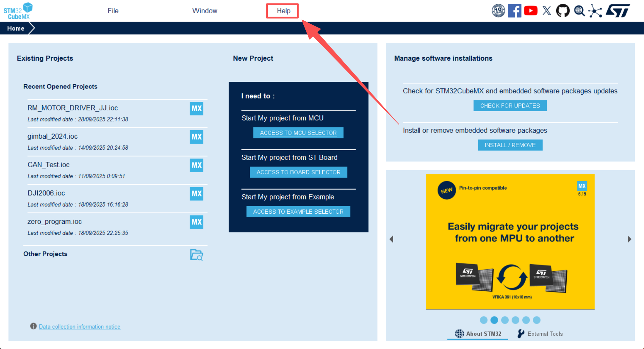Browse Other Projects with the folder search icon
The height and width of the screenshot is (349, 644).
tap(197, 255)
